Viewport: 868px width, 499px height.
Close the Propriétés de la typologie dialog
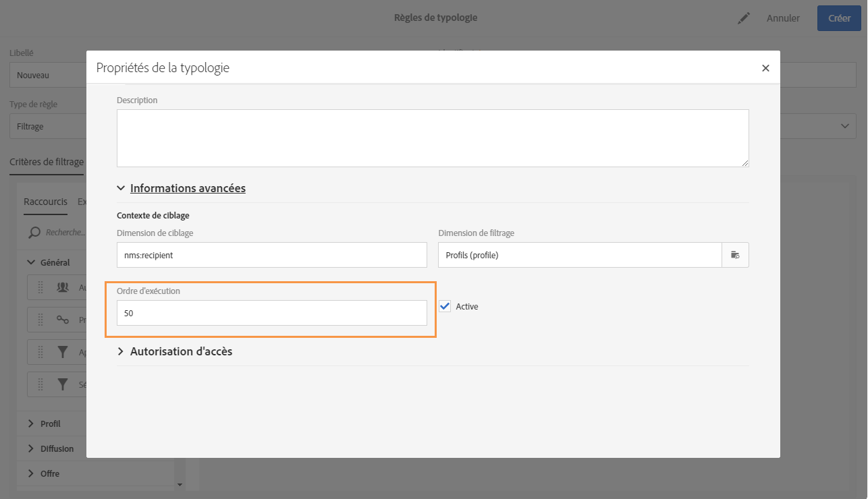click(x=765, y=68)
